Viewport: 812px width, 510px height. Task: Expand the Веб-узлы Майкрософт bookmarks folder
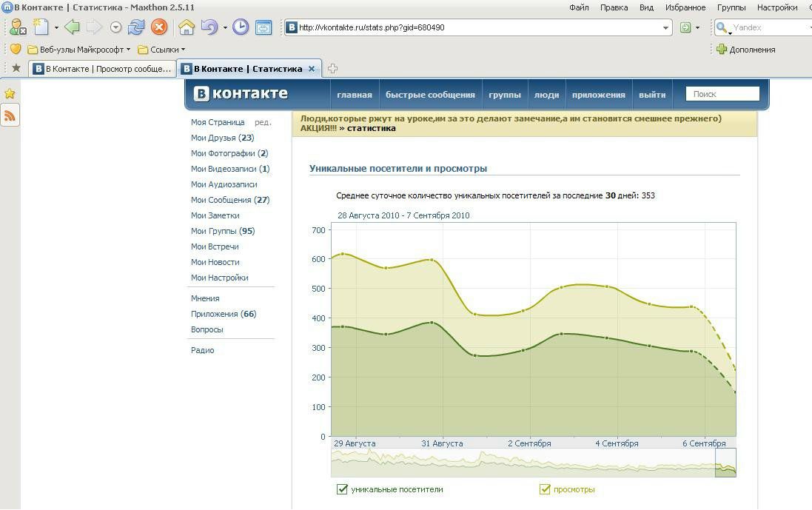click(x=78, y=50)
